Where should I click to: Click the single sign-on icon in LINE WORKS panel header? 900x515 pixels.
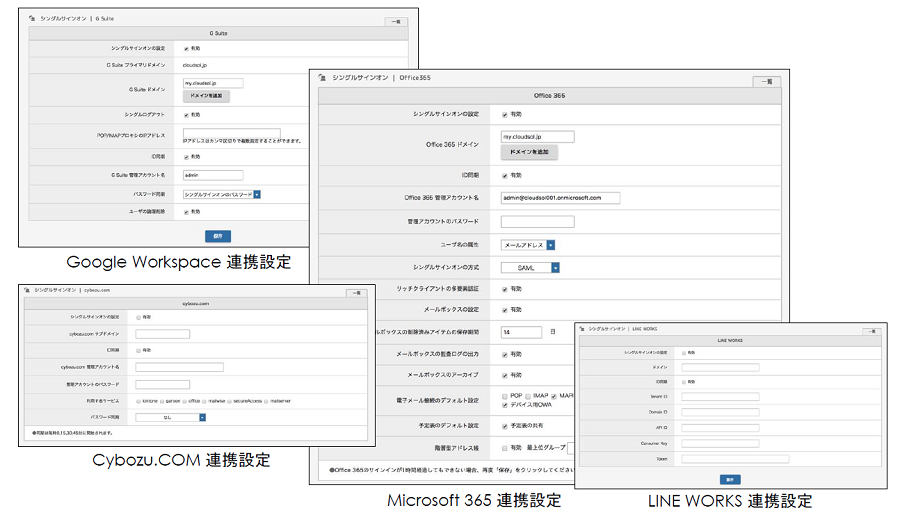click(x=582, y=329)
